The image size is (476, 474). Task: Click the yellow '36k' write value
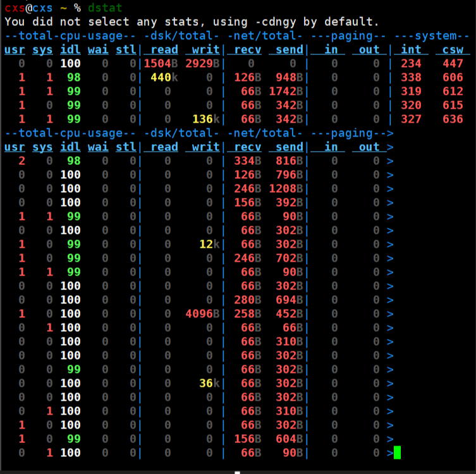click(209, 383)
